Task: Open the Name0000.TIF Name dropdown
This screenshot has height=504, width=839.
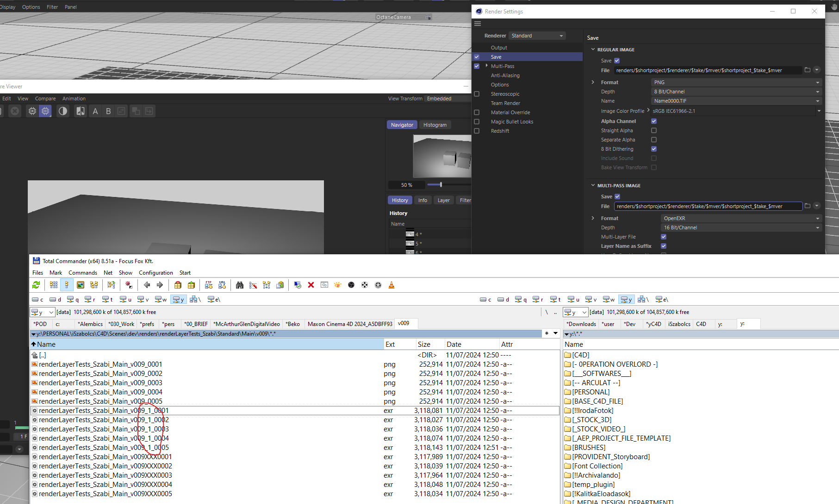Action: [737, 101]
